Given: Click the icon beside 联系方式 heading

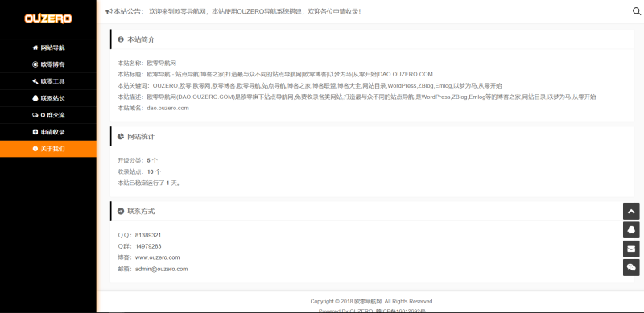Looking at the screenshot, I should (x=121, y=212).
